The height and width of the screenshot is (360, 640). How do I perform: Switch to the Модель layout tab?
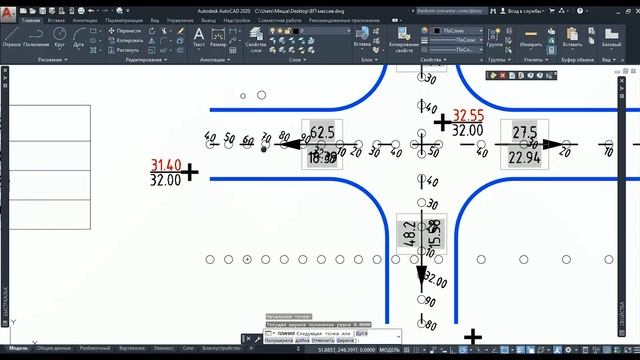point(18,348)
